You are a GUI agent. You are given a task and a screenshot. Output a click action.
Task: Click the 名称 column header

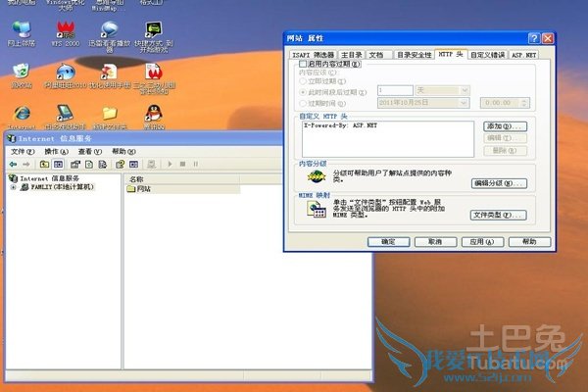tap(182, 179)
